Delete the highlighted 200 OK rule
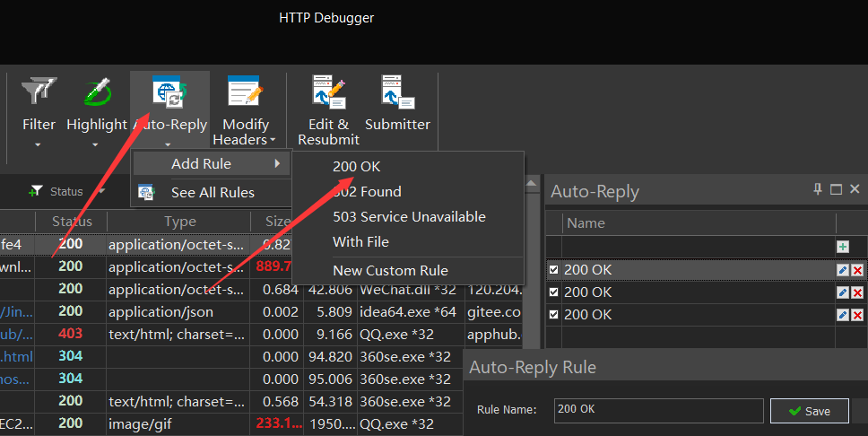Viewport: 868px width, 436px height. [x=857, y=270]
